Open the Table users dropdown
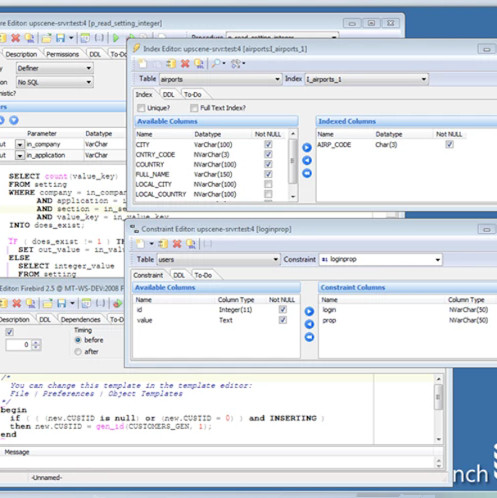 point(276,259)
